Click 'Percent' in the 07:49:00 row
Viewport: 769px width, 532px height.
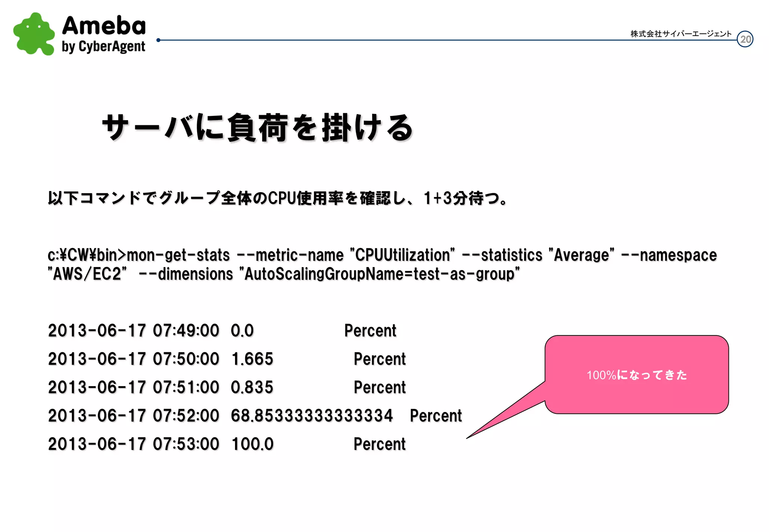click(x=370, y=331)
